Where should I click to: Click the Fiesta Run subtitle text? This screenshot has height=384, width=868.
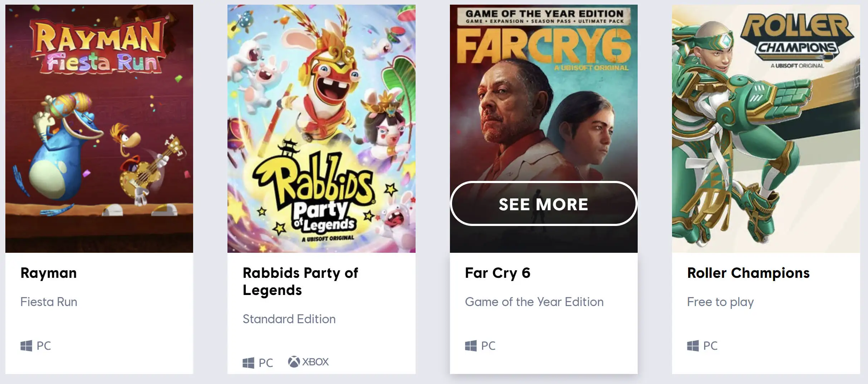[49, 302]
